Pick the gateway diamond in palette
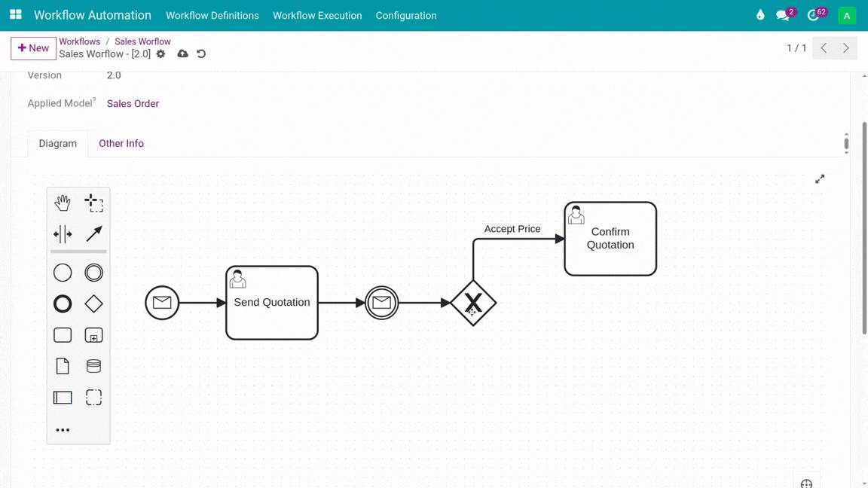The width and height of the screenshot is (868, 488). [x=93, y=303]
